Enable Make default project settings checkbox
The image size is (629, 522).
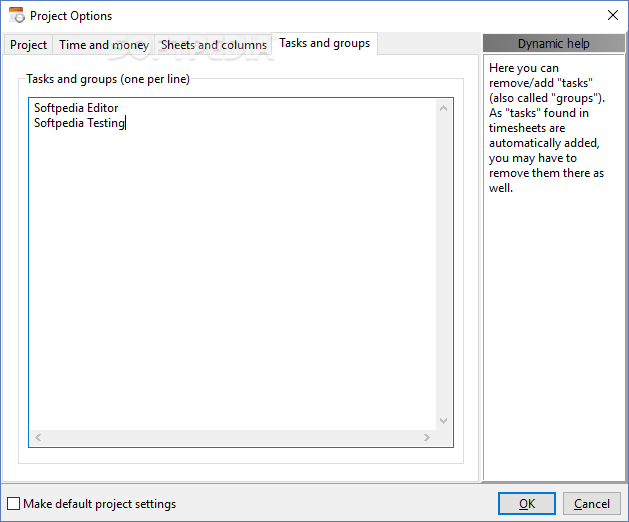tap(13, 504)
